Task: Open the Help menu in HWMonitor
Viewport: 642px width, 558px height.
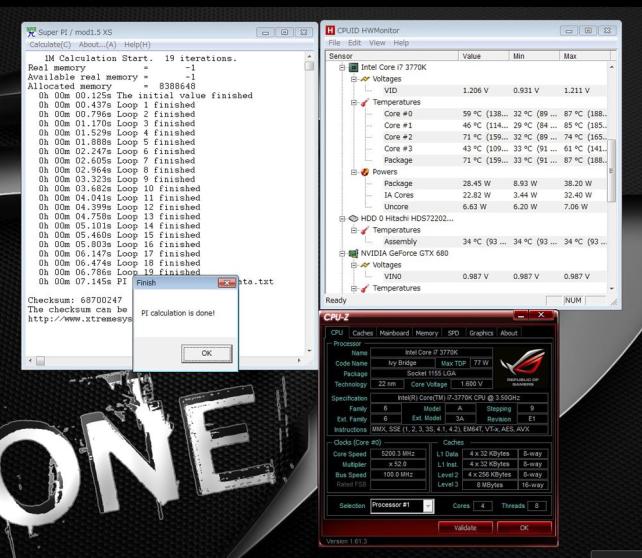Action: pos(401,43)
